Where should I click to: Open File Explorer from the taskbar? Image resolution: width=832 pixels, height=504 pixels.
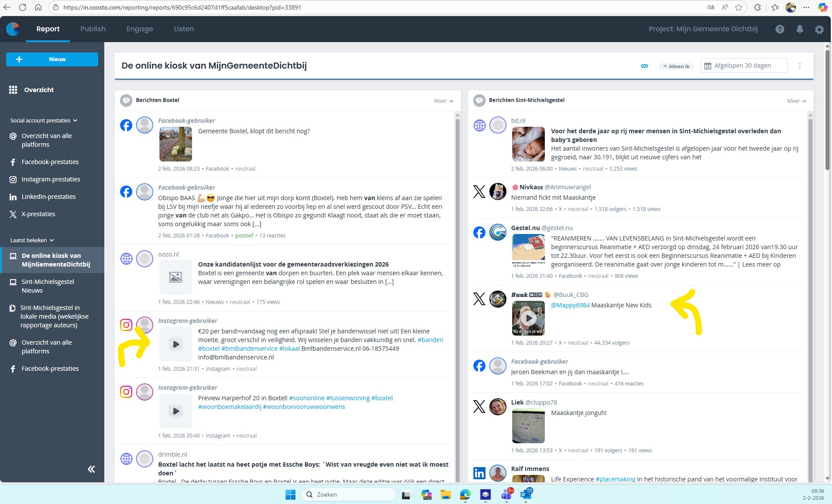(x=445, y=494)
